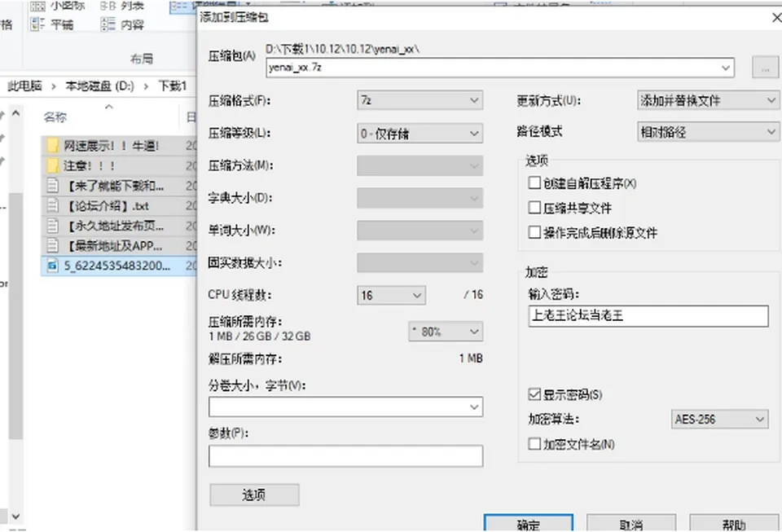Open the 压缩格式 dropdown showing 7z
This screenshot has width=782, height=532.
coord(420,101)
